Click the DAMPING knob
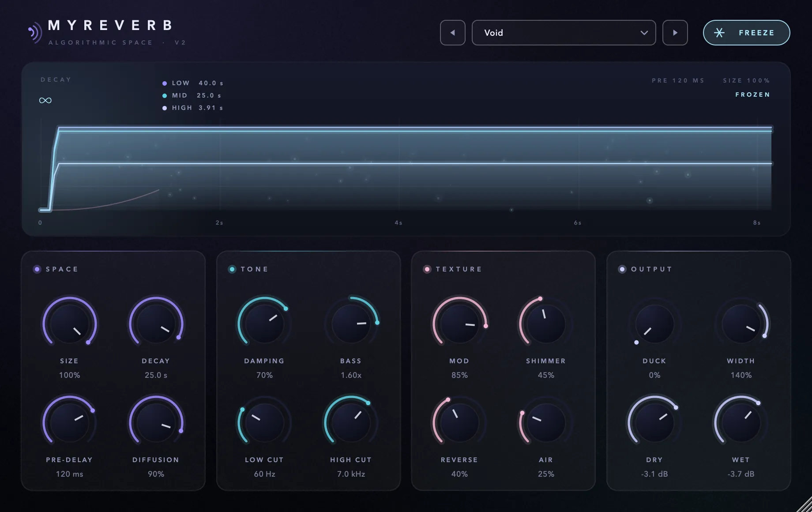812x512 pixels. (264, 324)
